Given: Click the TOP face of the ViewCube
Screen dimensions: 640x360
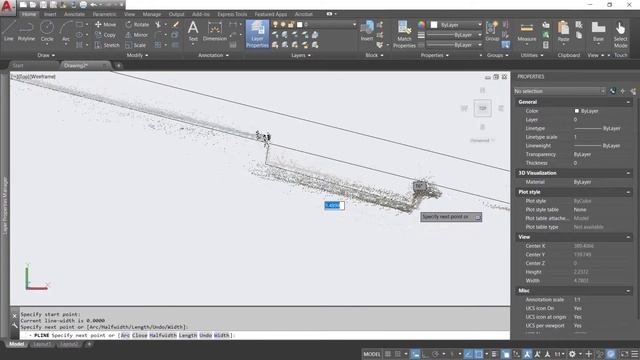Looking at the screenshot, I should point(482,108).
